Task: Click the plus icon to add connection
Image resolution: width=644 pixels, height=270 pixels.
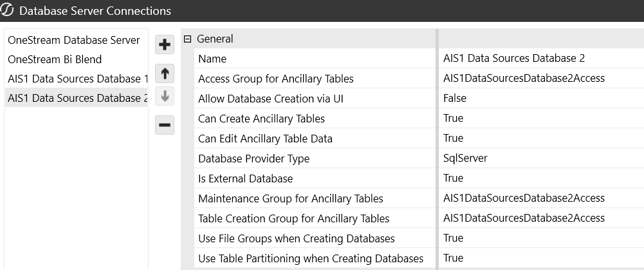Action: 165,44
